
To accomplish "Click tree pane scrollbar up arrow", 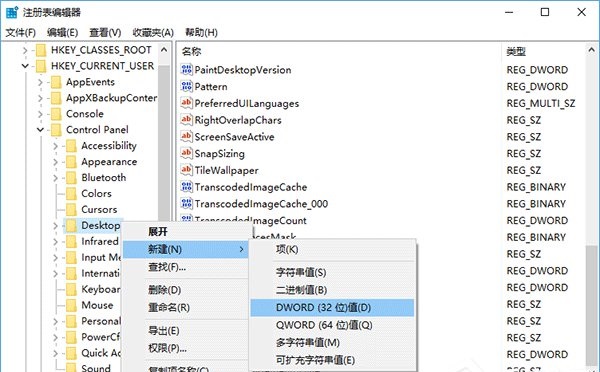I will point(164,50).
